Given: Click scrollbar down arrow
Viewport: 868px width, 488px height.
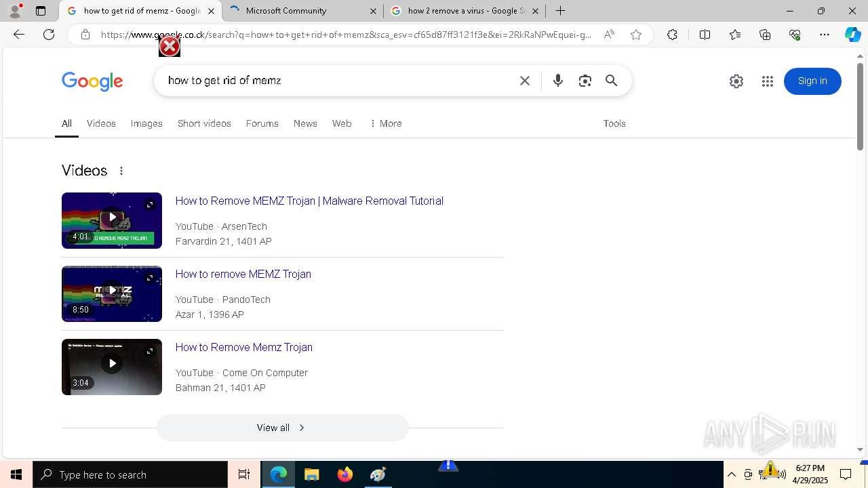Looking at the screenshot, I should coord(860,450).
